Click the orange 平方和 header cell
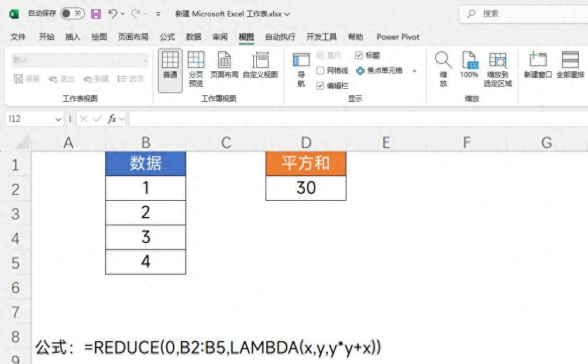The width and height of the screenshot is (588, 364). [x=306, y=164]
